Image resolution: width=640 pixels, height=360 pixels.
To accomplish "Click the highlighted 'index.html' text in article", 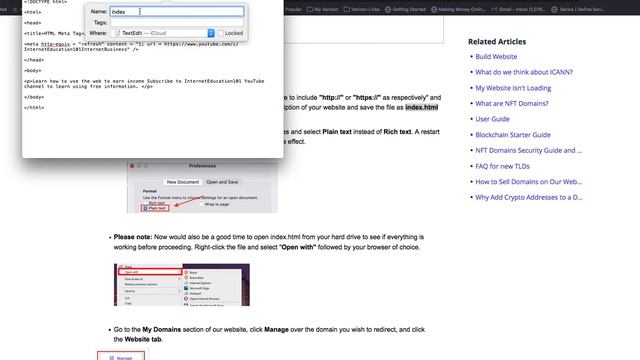I will click(x=422, y=107).
